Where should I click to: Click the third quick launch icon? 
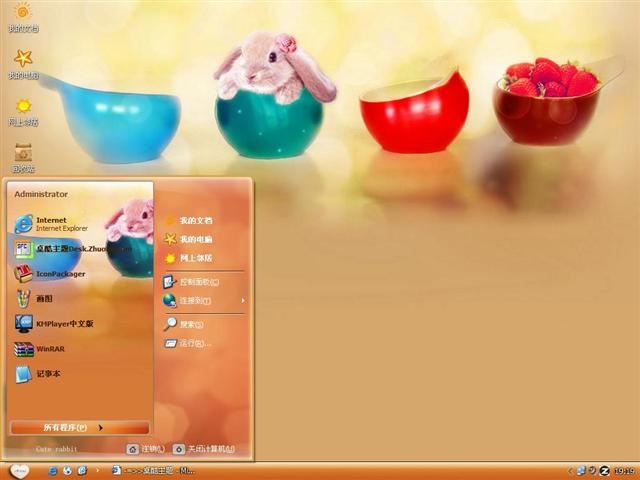82,471
